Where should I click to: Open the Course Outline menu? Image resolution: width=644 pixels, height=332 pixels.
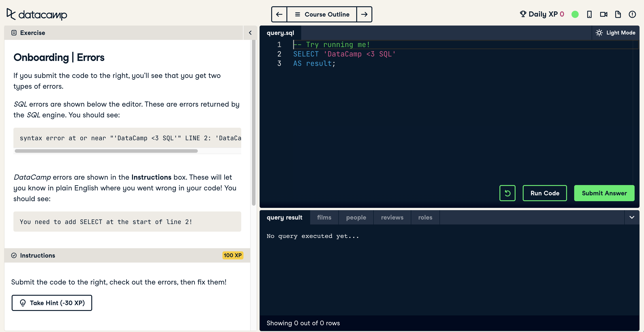322,14
